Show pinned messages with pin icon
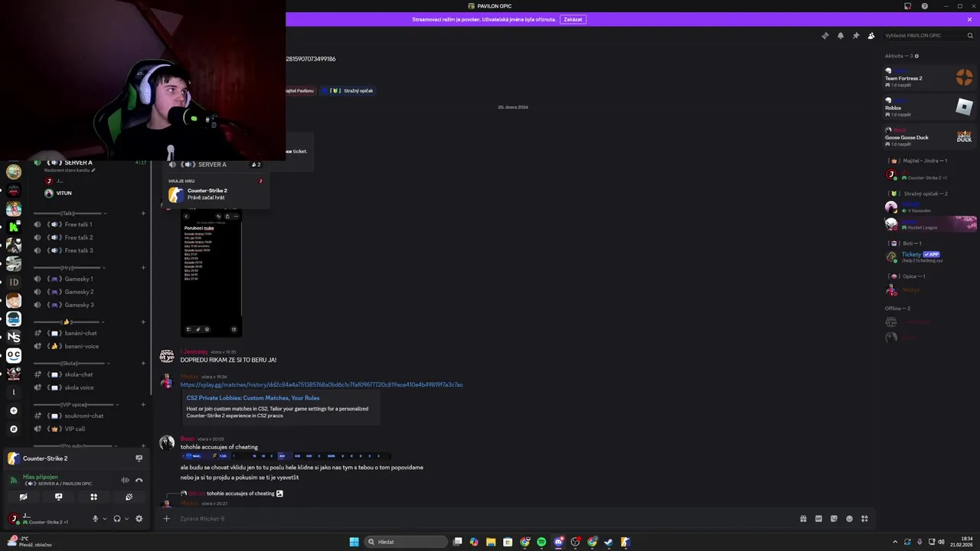 [x=856, y=35]
